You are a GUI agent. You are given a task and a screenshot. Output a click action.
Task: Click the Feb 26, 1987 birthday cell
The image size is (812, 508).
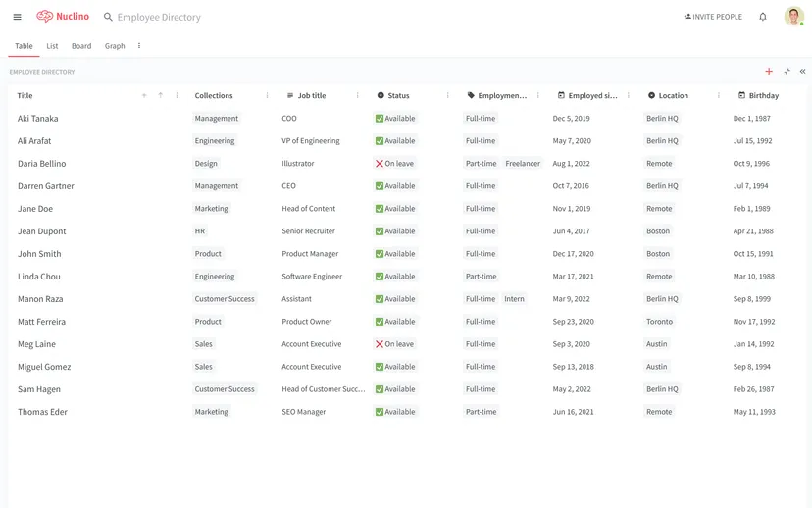753,389
